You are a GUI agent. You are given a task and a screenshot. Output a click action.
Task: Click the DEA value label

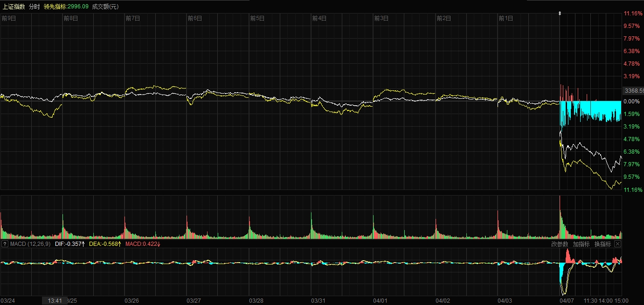coord(105,244)
